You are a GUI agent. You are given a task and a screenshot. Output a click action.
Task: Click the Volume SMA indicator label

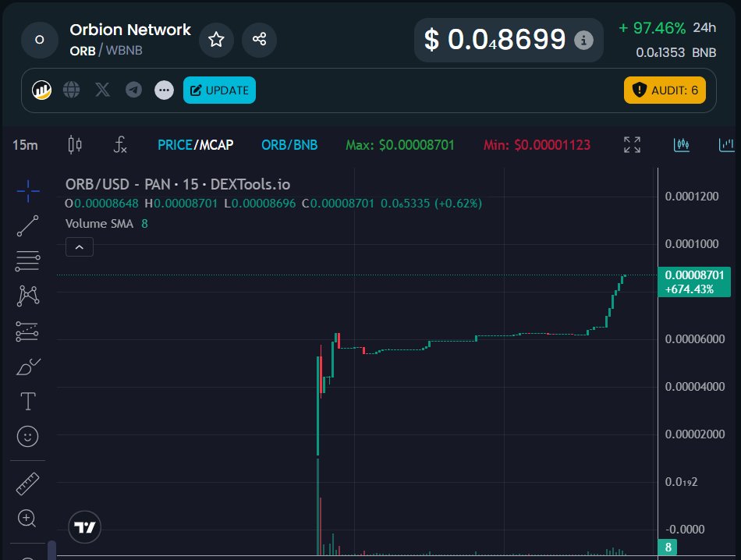(99, 224)
